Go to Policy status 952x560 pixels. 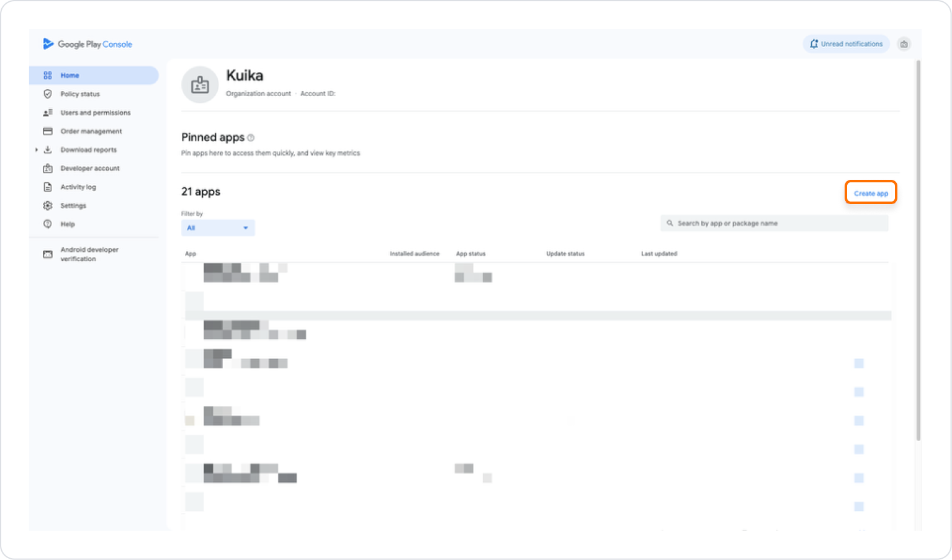(80, 94)
